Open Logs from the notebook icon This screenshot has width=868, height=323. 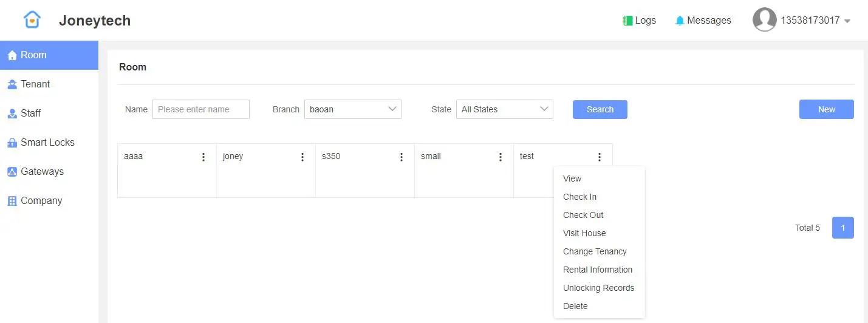[x=628, y=21]
